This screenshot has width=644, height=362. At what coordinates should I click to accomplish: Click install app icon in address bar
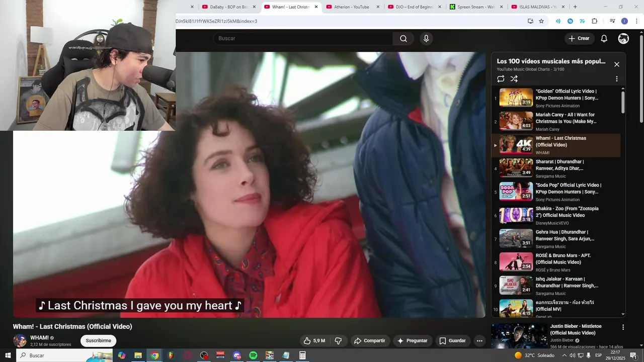[530, 21]
